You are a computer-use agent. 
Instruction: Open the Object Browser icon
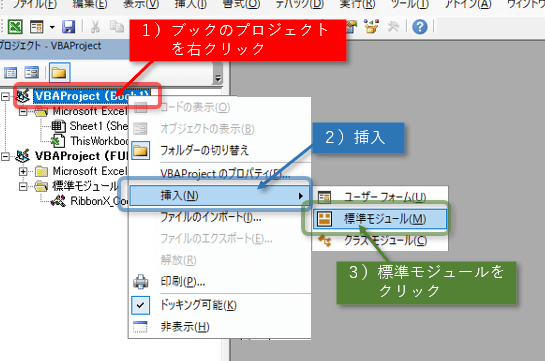coord(371,27)
